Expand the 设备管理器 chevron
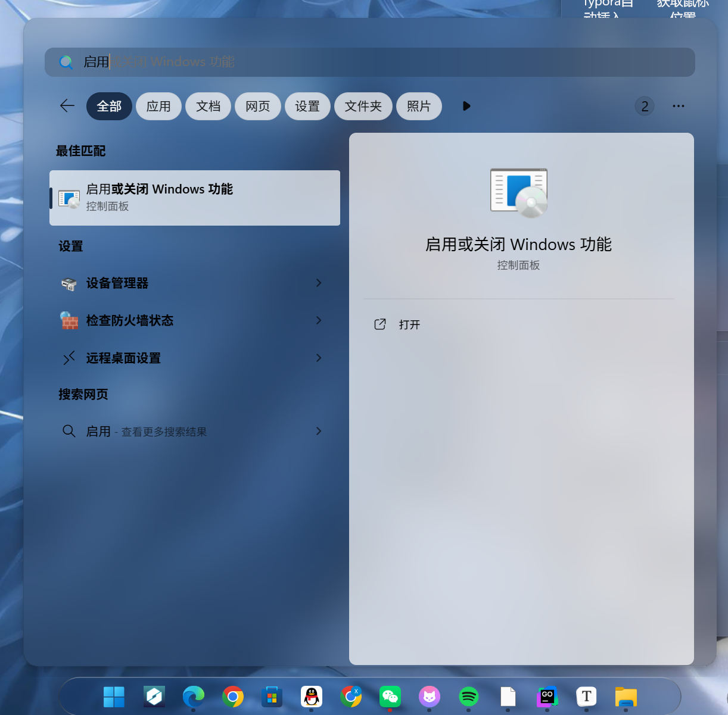The width and height of the screenshot is (728, 715). click(x=319, y=283)
